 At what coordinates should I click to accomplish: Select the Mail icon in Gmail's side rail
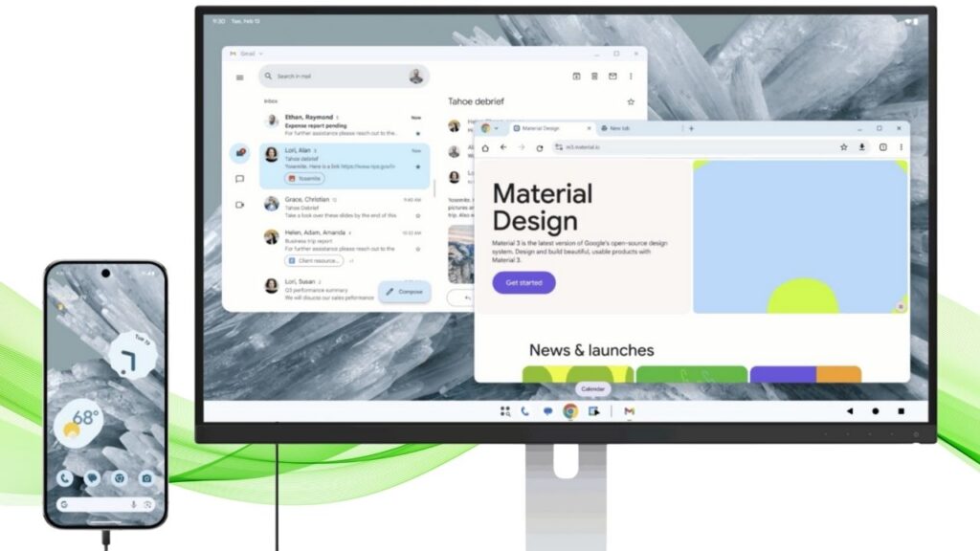point(240,152)
